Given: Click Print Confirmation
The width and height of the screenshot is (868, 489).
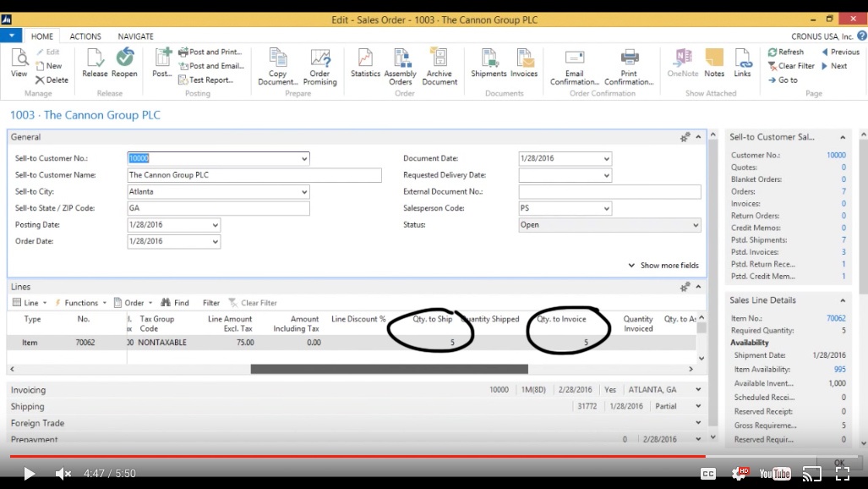Looking at the screenshot, I should pos(629,67).
